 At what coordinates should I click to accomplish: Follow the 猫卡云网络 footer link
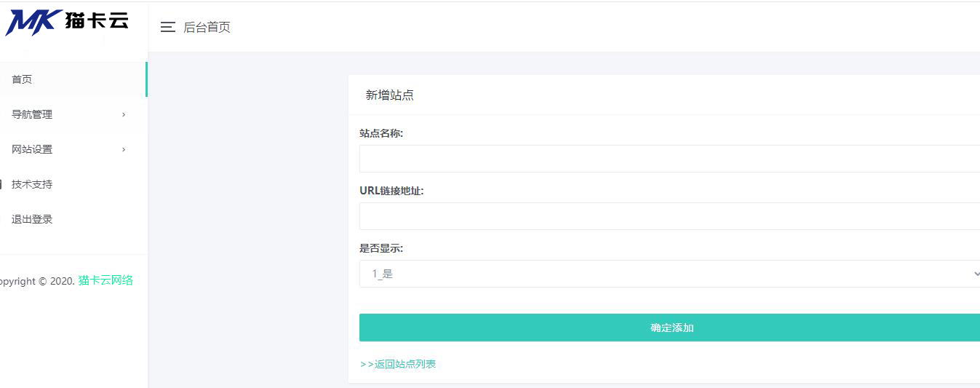point(105,280)
